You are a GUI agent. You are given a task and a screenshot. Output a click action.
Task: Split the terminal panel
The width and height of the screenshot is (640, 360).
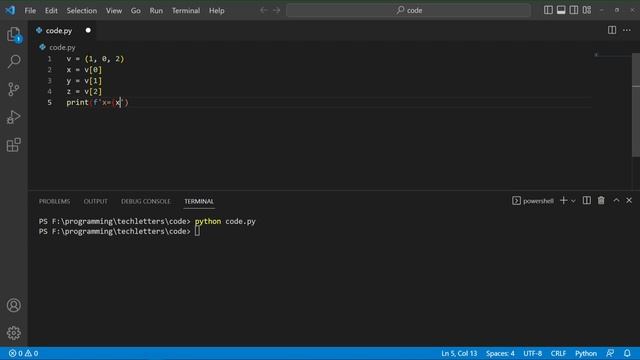click(587, 200)
